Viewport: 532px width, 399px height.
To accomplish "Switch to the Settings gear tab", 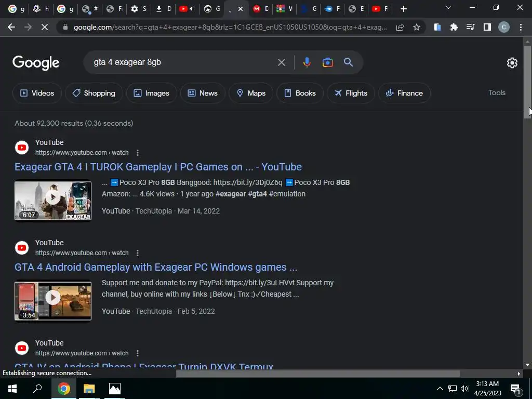I will (x=138, y=9).
